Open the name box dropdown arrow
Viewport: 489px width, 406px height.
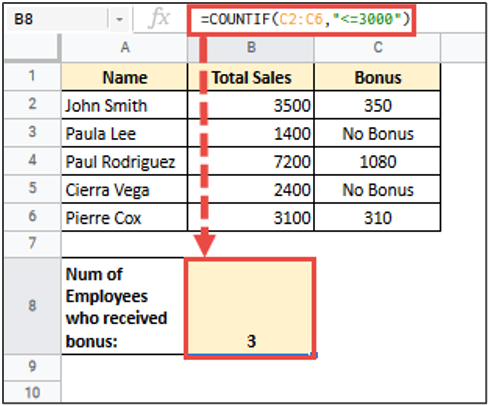pyautogui.click(x=119, y=19)
